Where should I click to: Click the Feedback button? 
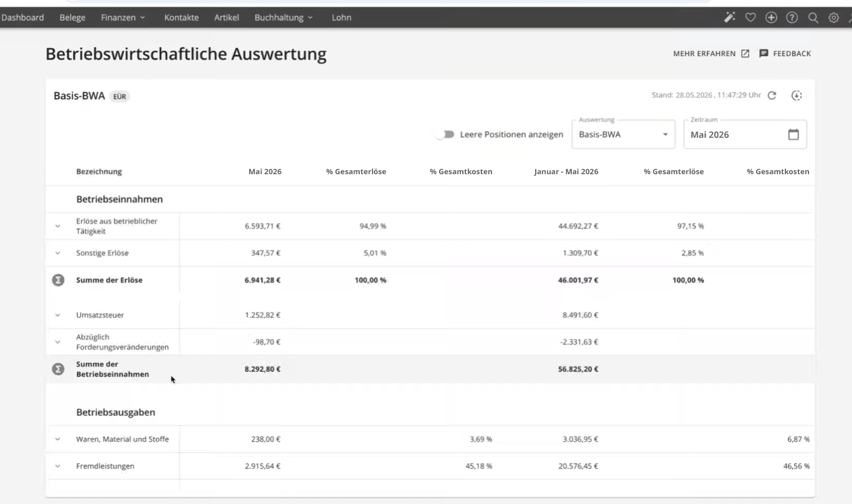[x=785, y=54]
